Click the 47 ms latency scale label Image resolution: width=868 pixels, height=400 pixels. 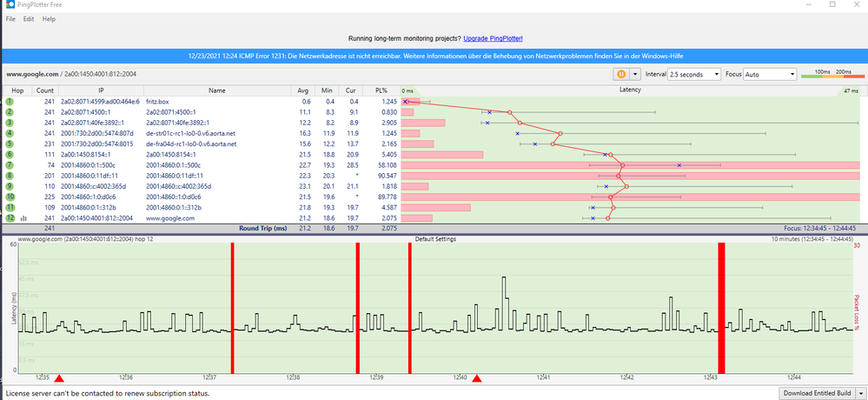851,90
